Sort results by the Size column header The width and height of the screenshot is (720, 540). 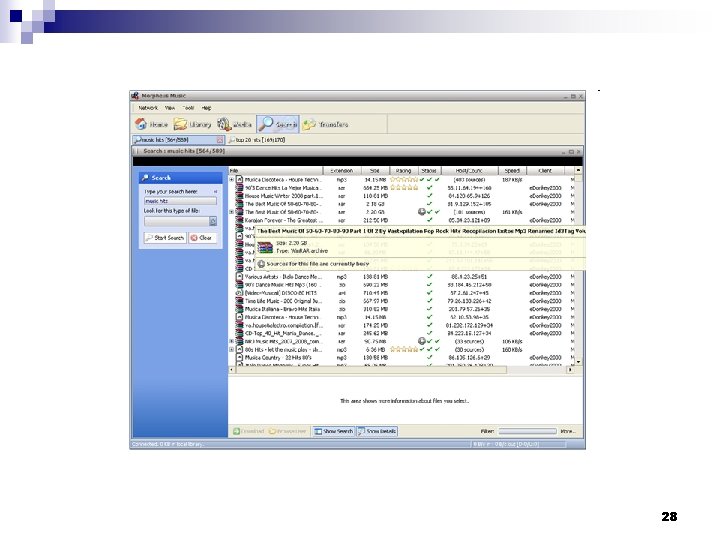pyautogui.click(x=375, y=171)
